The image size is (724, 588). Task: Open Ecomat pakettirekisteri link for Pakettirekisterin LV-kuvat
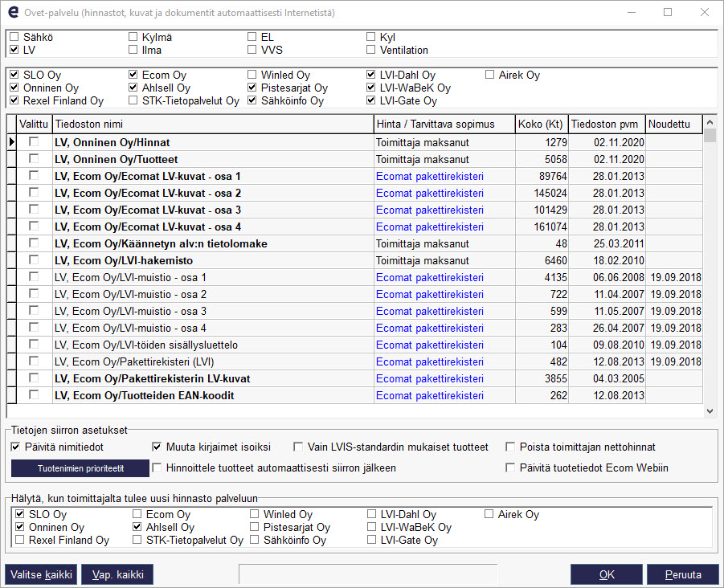[x=430, y=378]
